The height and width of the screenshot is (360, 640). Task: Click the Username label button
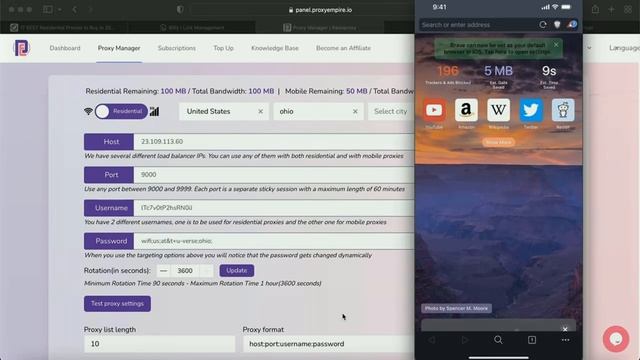click(109, 208)
